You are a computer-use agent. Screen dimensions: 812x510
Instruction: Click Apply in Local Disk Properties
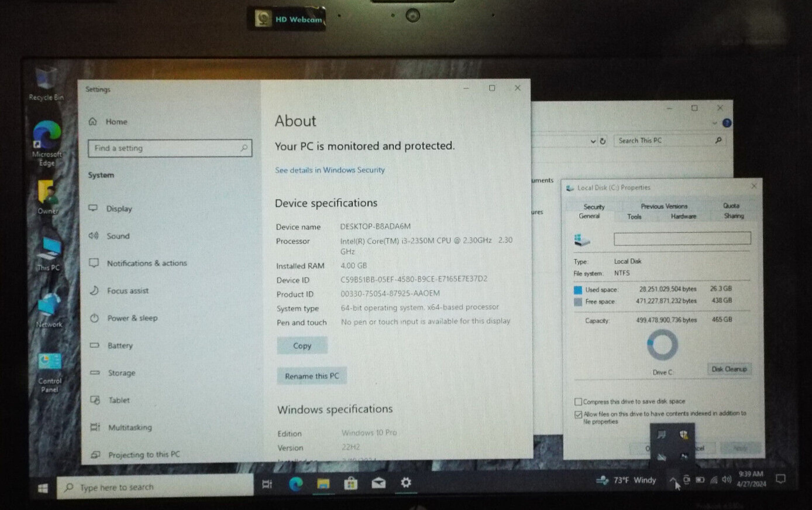[740, 448]
